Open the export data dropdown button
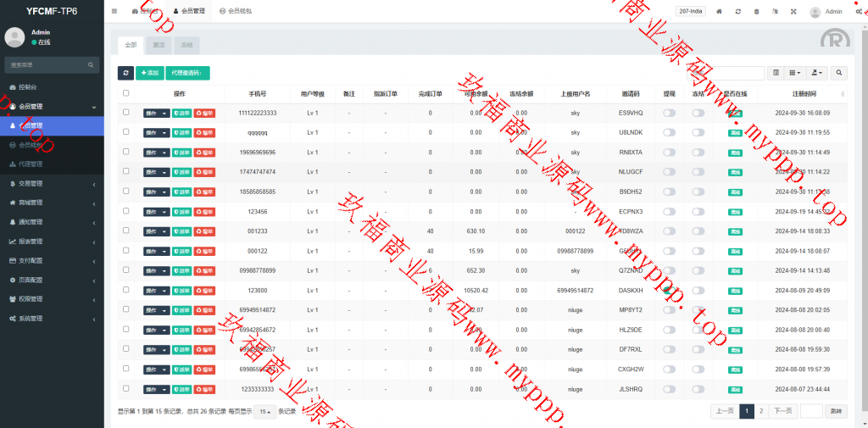This screenshot has height=428, width=868. (816, 74)
